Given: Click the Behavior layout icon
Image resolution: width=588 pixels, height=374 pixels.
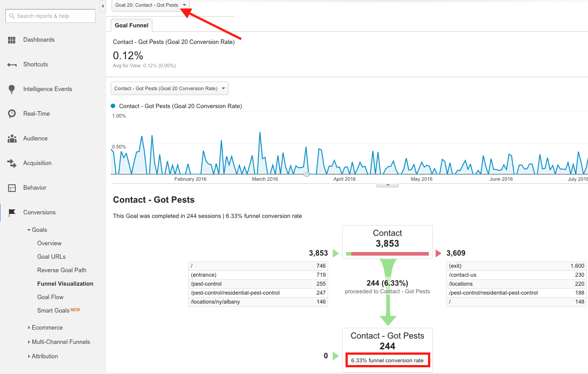Looking at the screenshot, I should click(x=12, y=188).
